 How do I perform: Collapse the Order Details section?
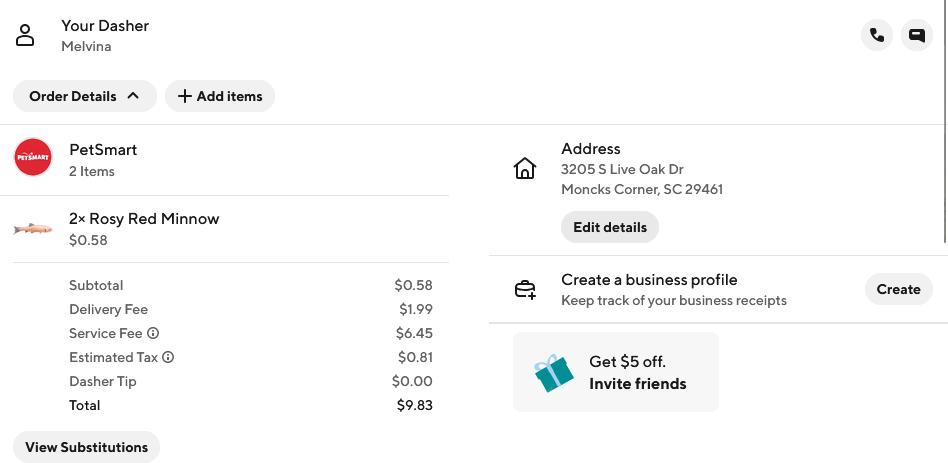(85, 96)
